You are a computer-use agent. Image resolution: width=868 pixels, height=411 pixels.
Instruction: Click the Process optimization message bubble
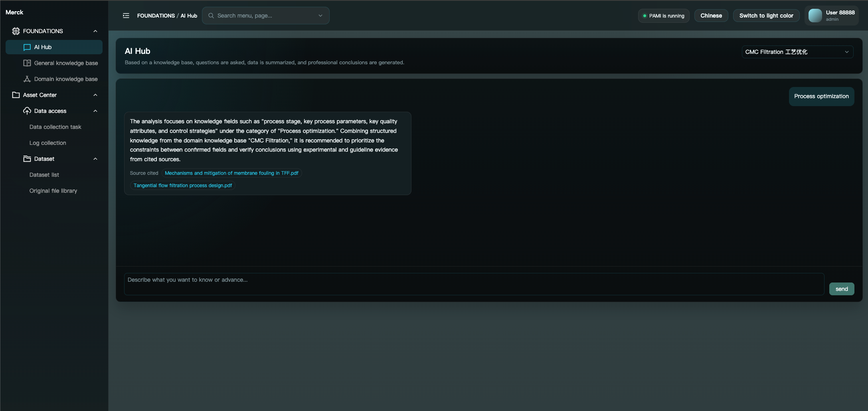[x=821, y=97]
